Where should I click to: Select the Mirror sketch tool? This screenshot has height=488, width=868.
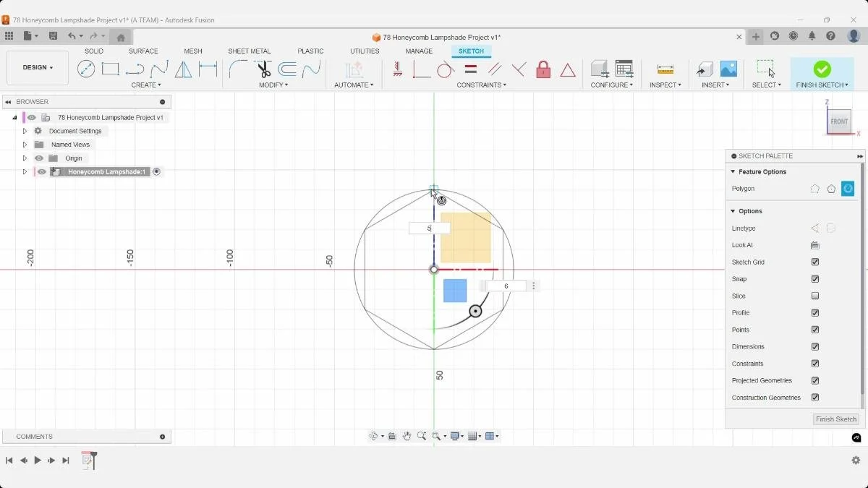(x=184, y=69)
